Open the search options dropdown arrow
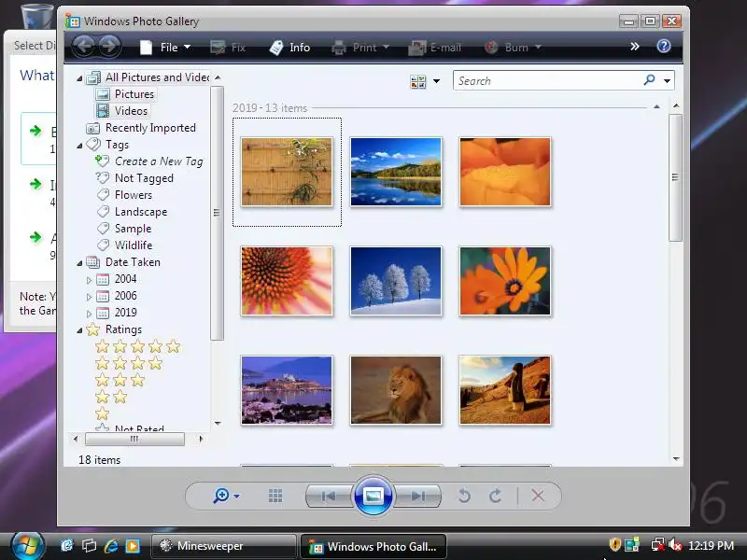 (x=667, y=81)
